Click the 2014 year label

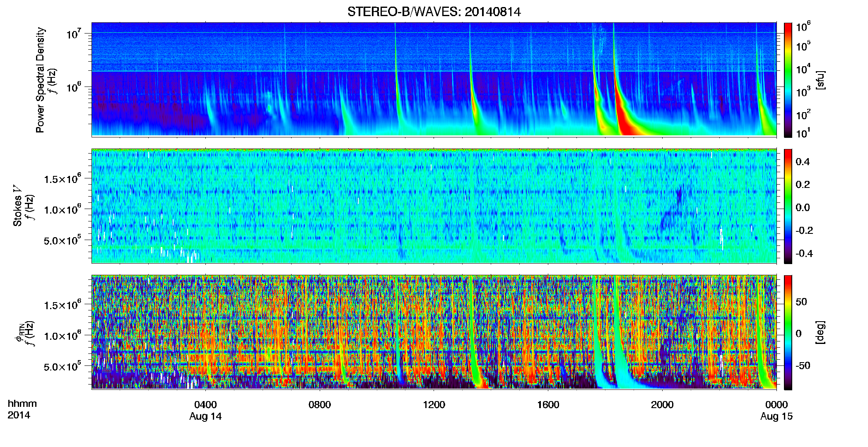pyautogui.click(x=19, y=415)
